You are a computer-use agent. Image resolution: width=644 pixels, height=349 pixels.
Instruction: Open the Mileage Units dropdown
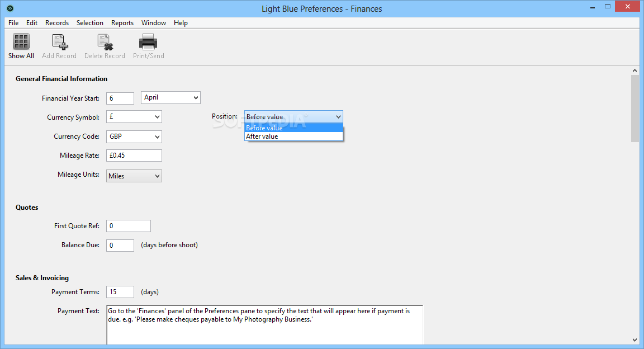tap(134, 176)
